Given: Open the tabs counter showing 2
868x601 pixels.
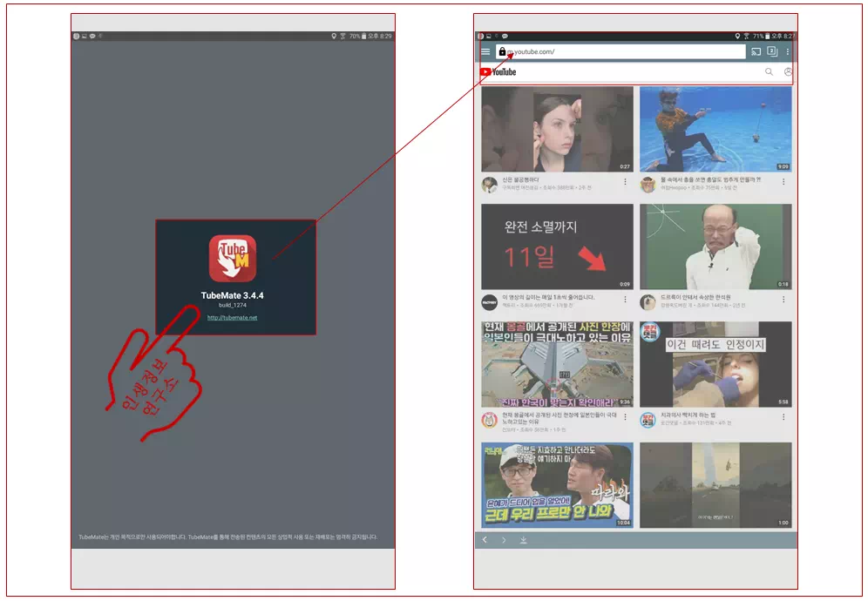Looking at the screenshot, I should click(772, 51).
